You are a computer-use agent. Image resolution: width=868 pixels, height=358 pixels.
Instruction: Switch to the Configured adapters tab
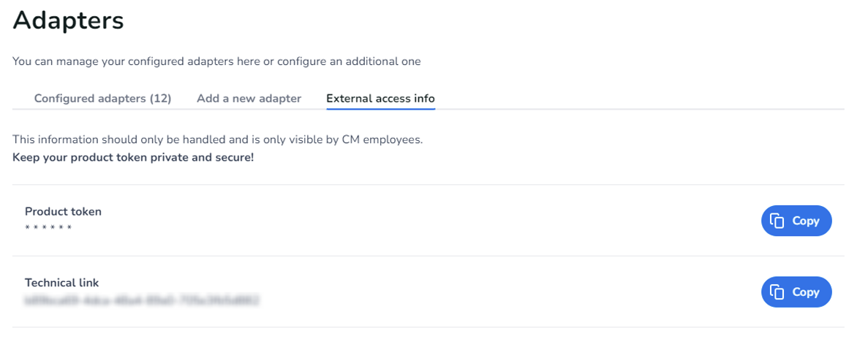(102, 99)
